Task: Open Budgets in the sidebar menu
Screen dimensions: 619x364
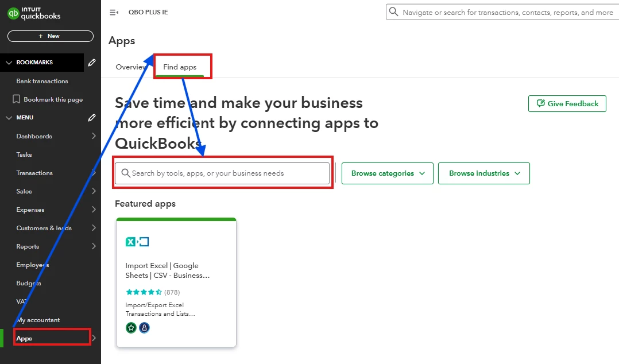Action: click(29, 283)
